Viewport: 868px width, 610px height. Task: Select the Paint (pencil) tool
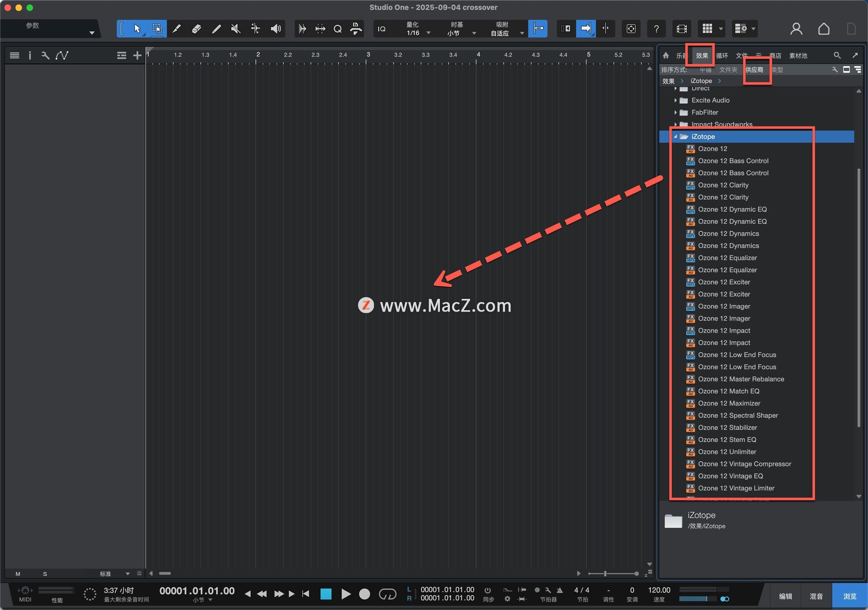tap(216, 29)
